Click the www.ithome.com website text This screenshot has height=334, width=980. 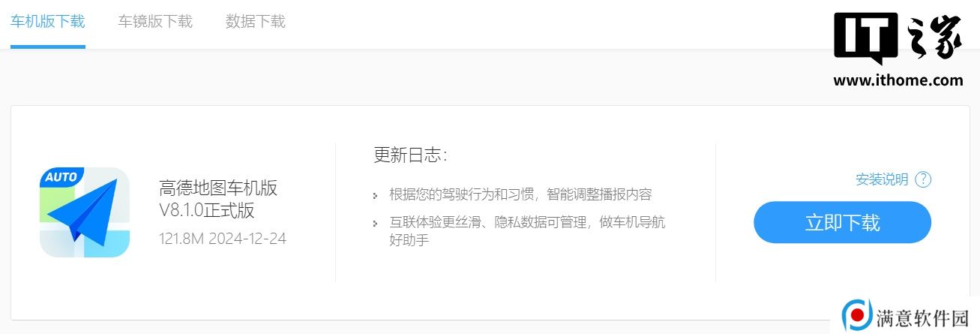point(898,80)
